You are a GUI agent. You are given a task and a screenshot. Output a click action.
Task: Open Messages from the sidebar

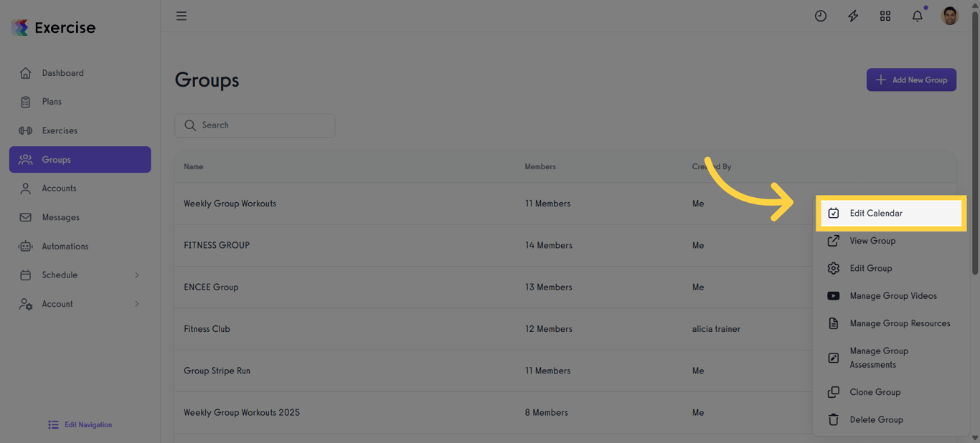[x=60, y=217]
